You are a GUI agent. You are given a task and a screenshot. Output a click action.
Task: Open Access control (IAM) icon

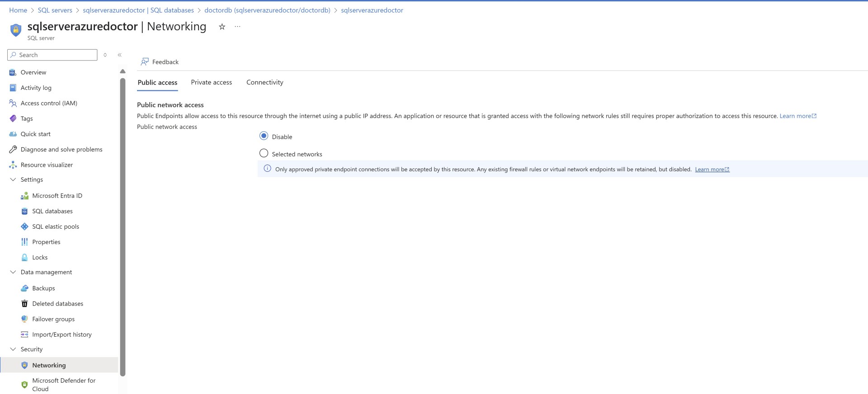coord(13,103)
